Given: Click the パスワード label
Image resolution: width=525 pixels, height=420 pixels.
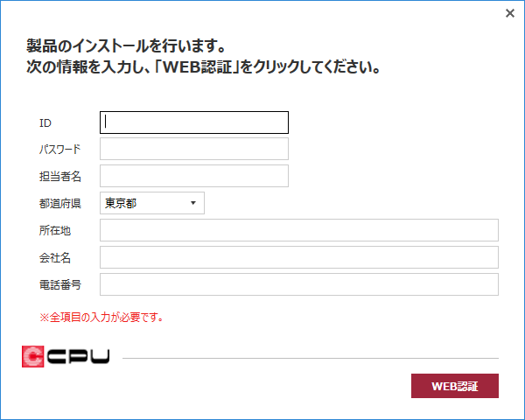Looking at the screenshot, I should coord(59,149).
